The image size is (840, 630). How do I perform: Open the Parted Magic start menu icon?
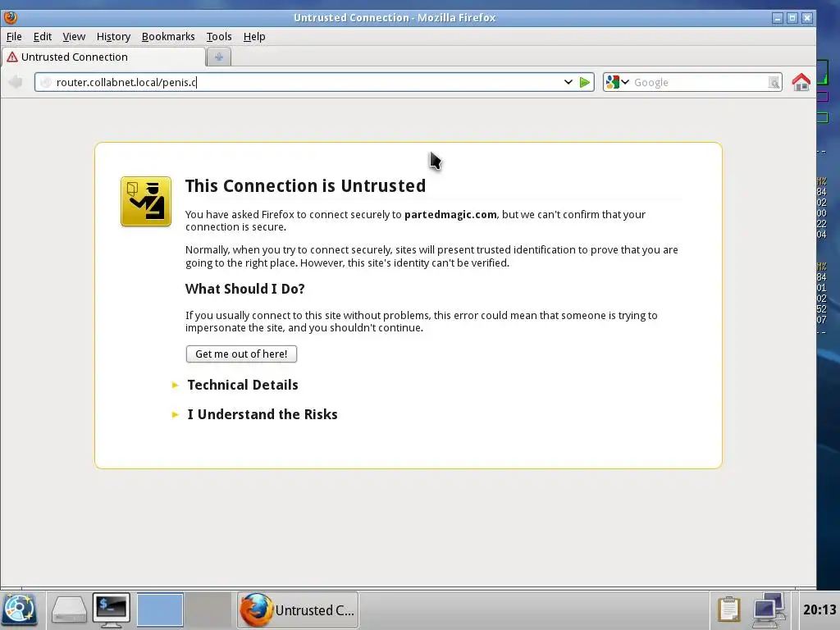(20, 609)
